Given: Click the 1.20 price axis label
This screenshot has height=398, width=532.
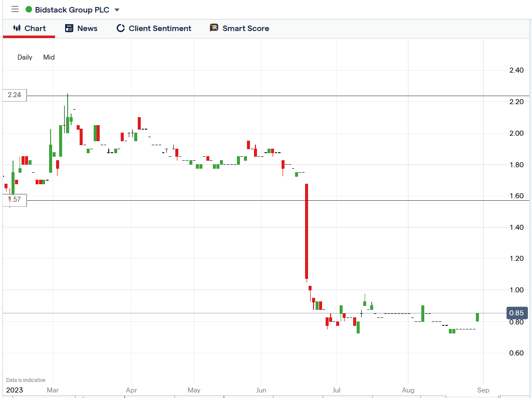Looking at the screenshot, I should click(x=516, y=258).
